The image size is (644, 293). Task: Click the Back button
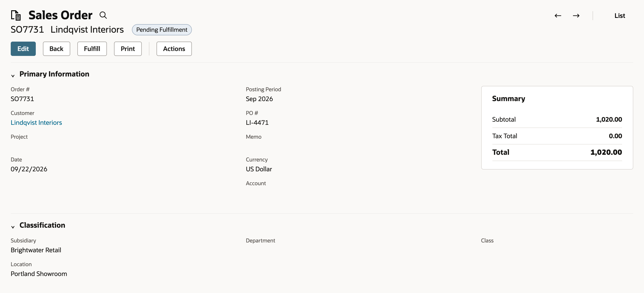point(56,49)
